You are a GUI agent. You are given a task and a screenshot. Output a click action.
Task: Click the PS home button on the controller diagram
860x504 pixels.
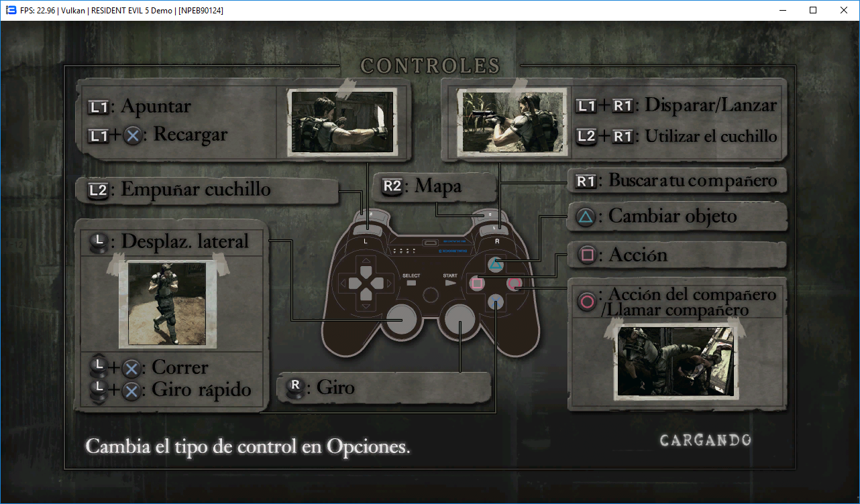point(431,296)
